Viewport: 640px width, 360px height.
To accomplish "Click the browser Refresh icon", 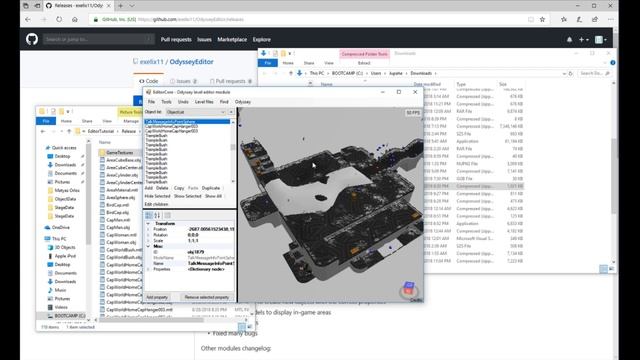I will pos(59,19).
